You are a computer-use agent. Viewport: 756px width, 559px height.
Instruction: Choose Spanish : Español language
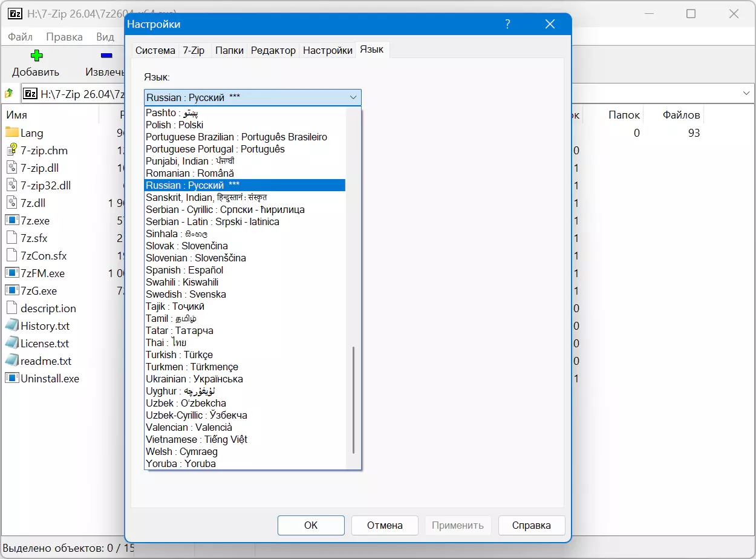[x=245, y=270]
